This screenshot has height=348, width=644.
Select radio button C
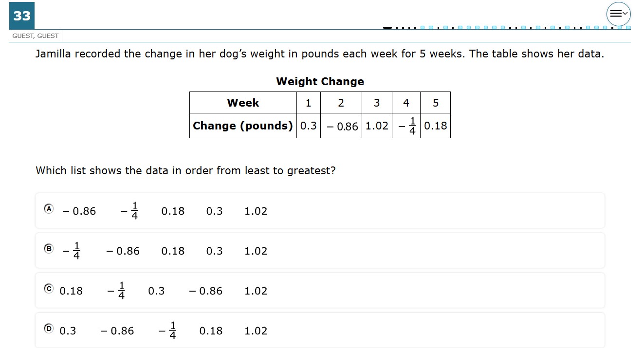coord(48,288)
